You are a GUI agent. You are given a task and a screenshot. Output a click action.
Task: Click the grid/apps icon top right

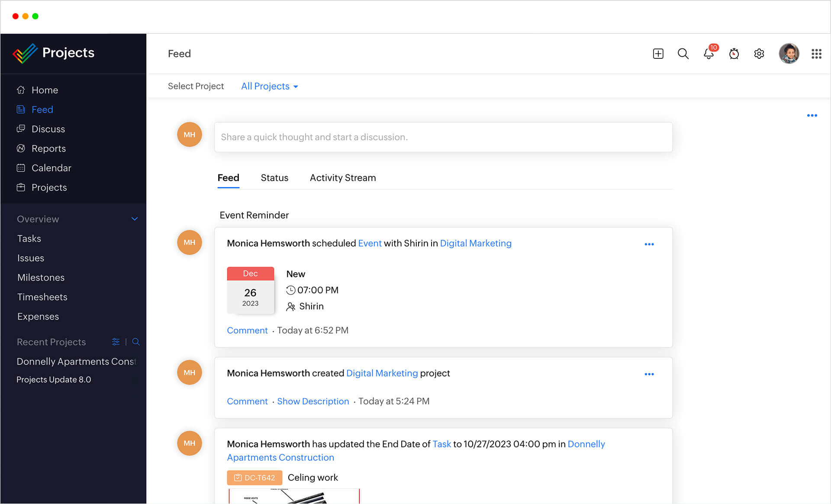817,53
